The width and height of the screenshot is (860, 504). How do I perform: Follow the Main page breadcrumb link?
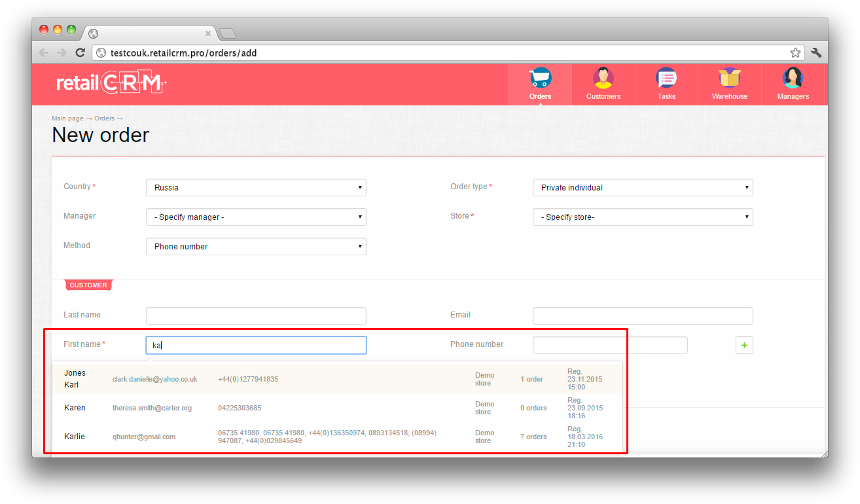[67, 118]
